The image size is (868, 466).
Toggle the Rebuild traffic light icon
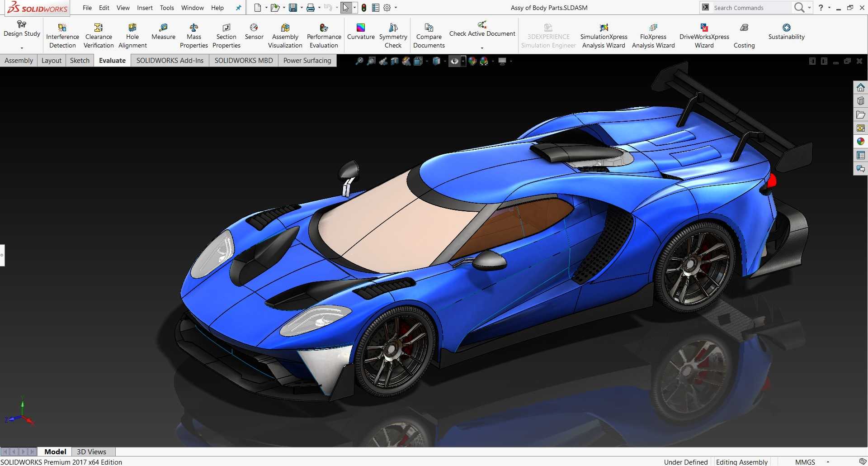tap(364, 8)
